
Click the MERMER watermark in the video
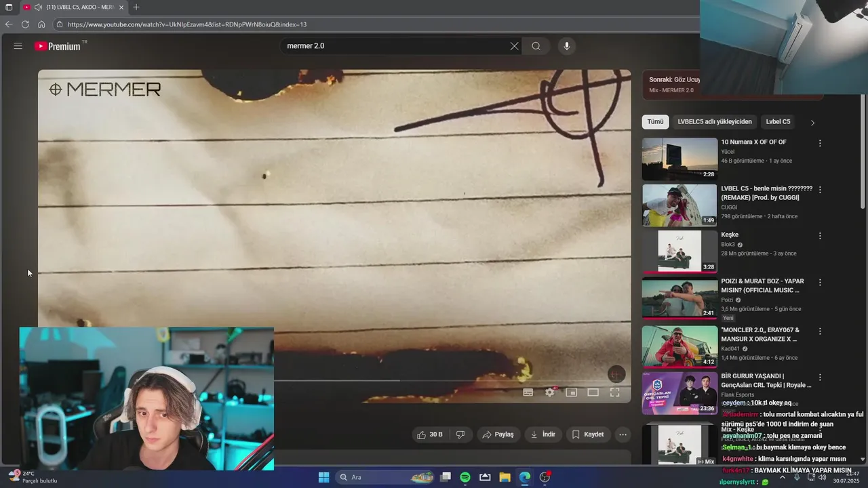(105, 89)
